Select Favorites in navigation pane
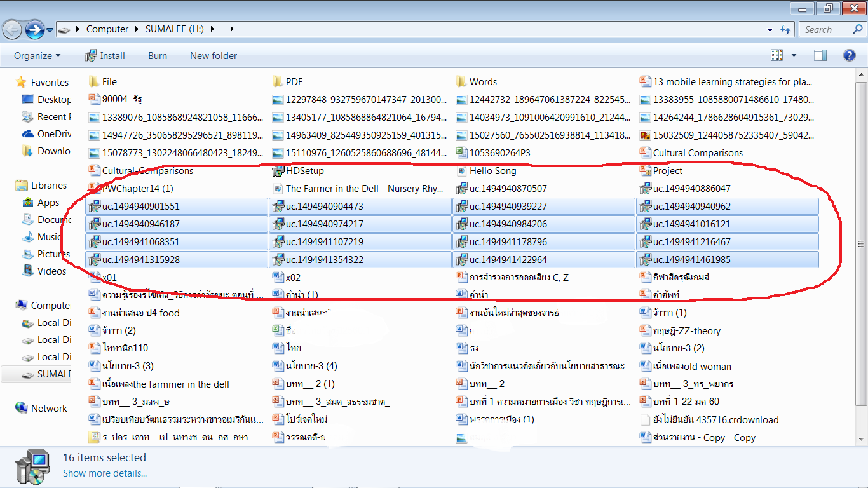868x488 pixels. click(42, 83)
